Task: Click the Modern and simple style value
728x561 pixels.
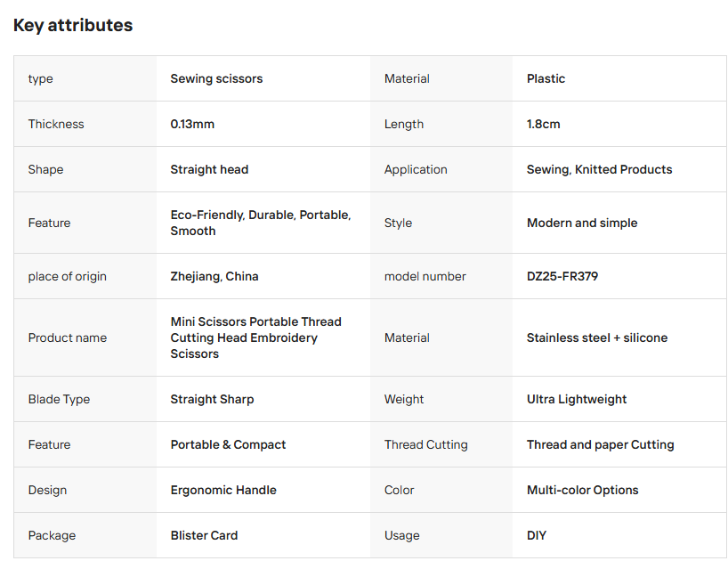Action: (582, 223)
